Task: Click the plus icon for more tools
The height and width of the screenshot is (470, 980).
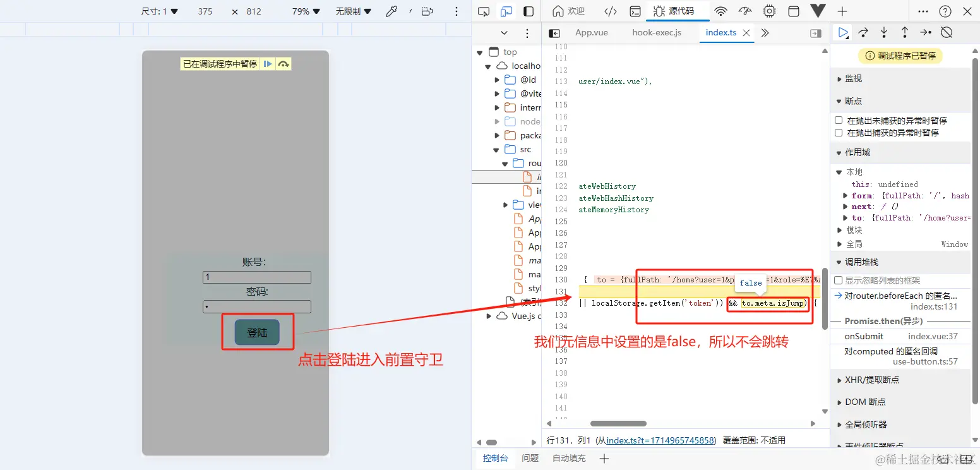Action: [x=842, y=11]
